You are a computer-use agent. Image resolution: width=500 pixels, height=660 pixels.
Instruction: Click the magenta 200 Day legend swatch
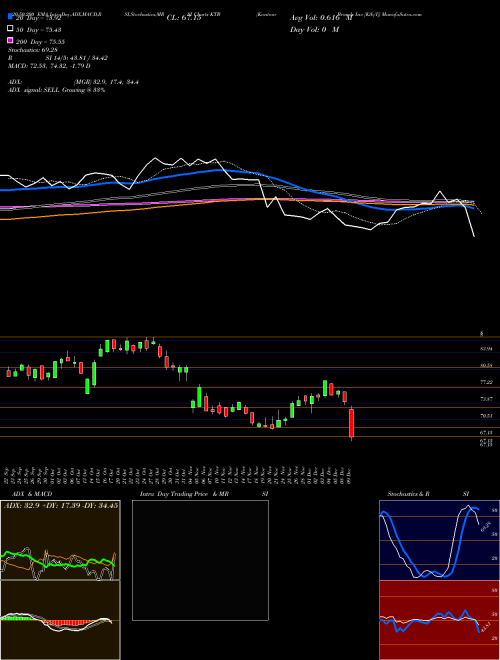pos(10,40)
